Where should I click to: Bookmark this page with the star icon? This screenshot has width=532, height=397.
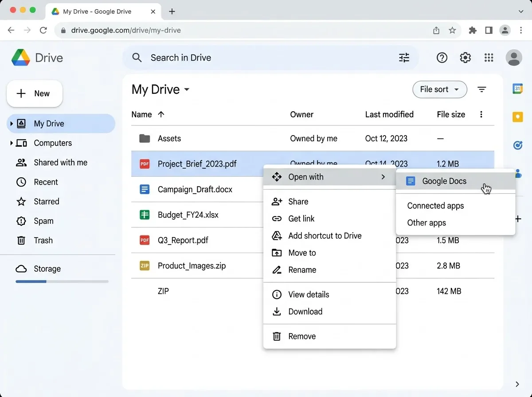(452, 31)
